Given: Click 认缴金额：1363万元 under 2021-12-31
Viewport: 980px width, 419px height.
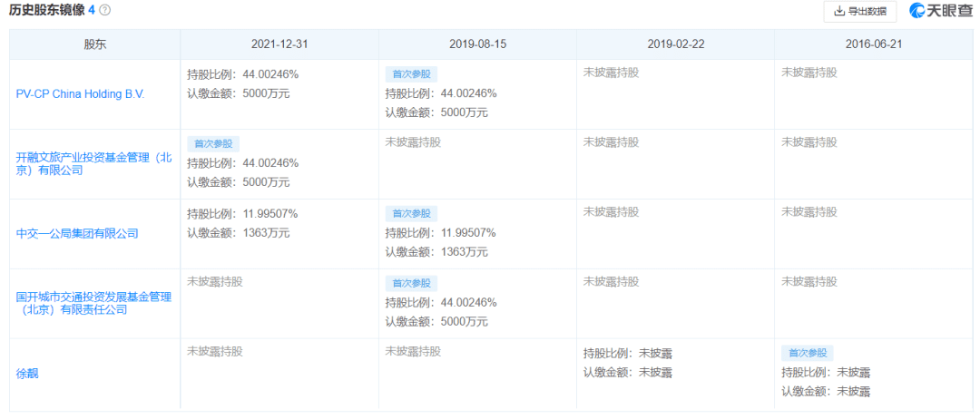Looking at the screenshot, I should 238,233.
